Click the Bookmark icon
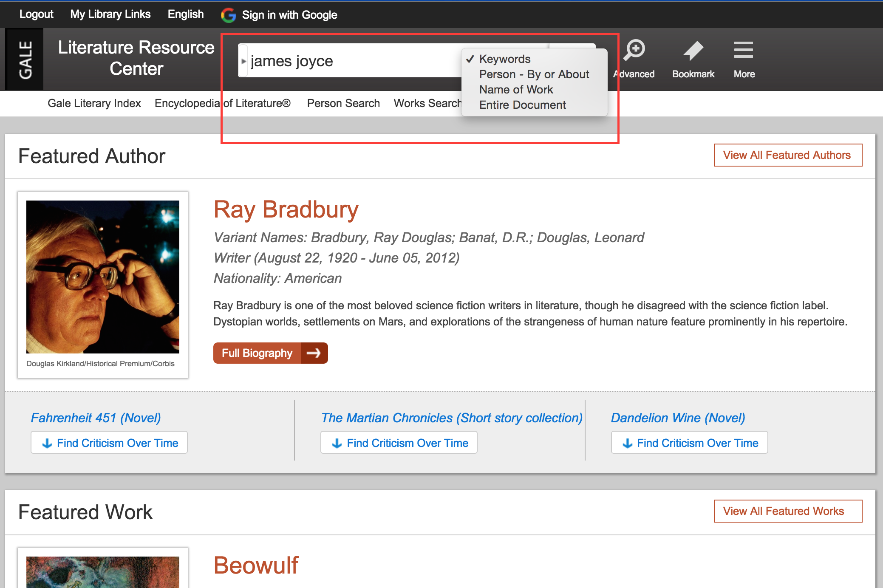This screenshot has height=588, width=883. click(693, 59)
